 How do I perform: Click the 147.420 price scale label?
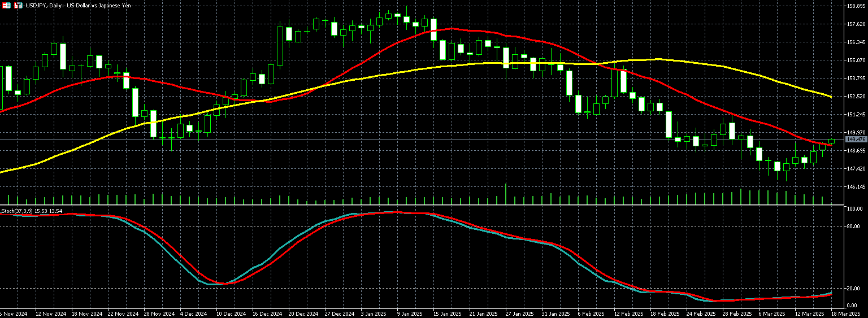[x=857, y=169]
